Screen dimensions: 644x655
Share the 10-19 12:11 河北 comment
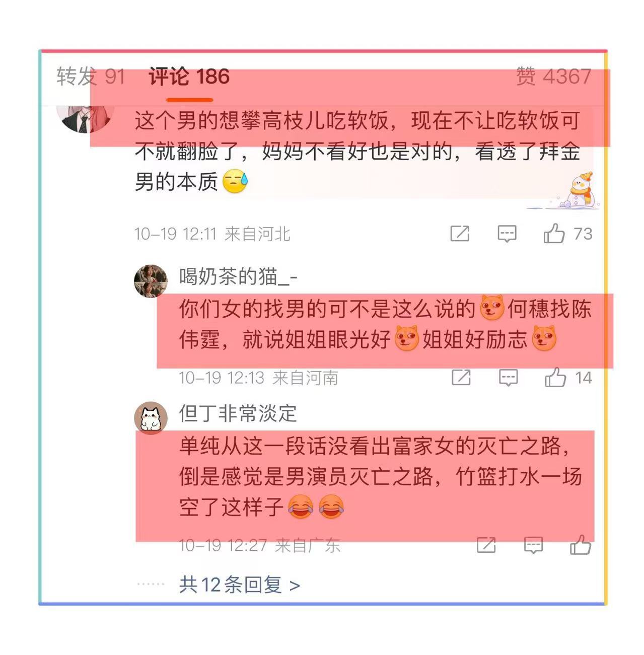(460, 234)
